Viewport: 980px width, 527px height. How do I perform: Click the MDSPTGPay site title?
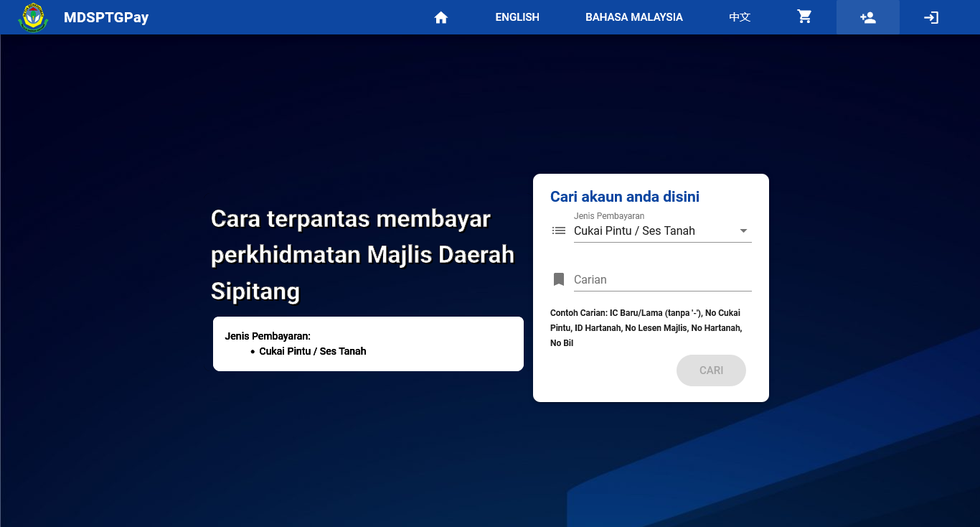click(x=106, y=17)
